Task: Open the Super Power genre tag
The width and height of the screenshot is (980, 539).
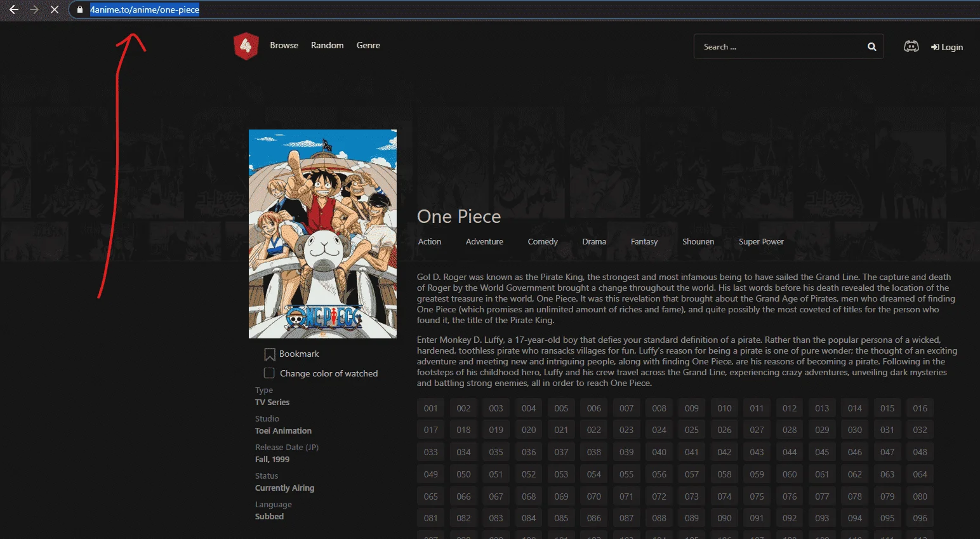Action: 761,241
